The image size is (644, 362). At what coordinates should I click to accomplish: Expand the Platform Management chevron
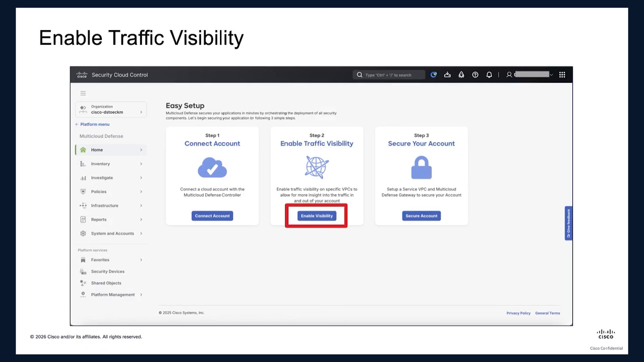(x=141, y=295)
